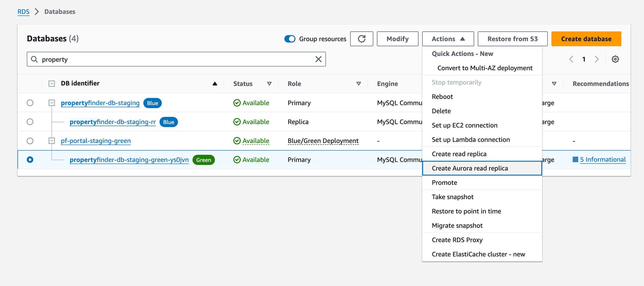644x286 pixels.
Task: Click the Available check icon in the Replica row
Action: tap(237, 122)
